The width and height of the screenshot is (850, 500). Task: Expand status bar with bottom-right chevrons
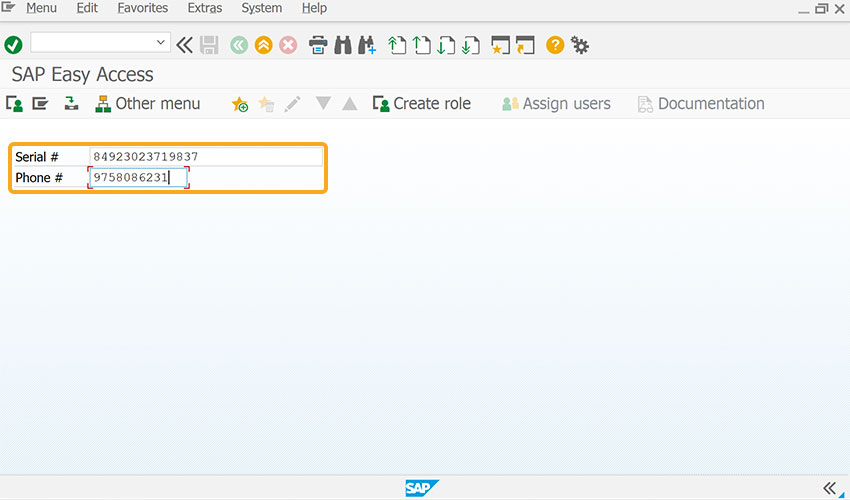click(829, 488)
